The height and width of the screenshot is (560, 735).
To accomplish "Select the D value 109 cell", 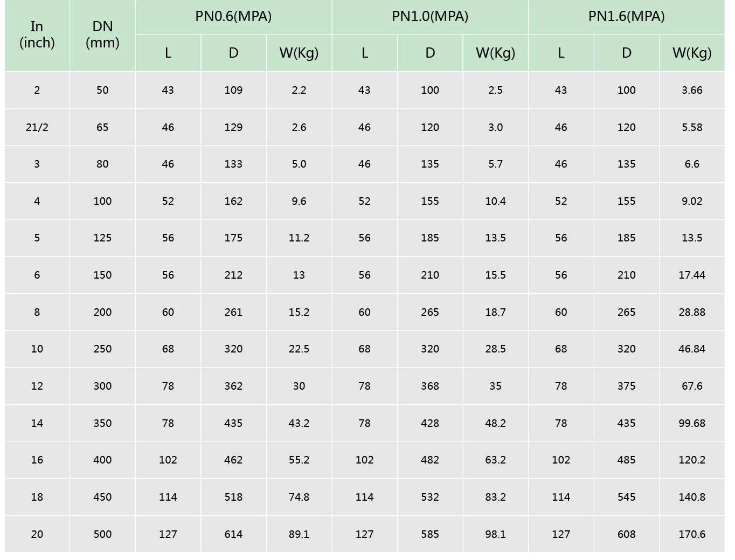I will [233, 90].
